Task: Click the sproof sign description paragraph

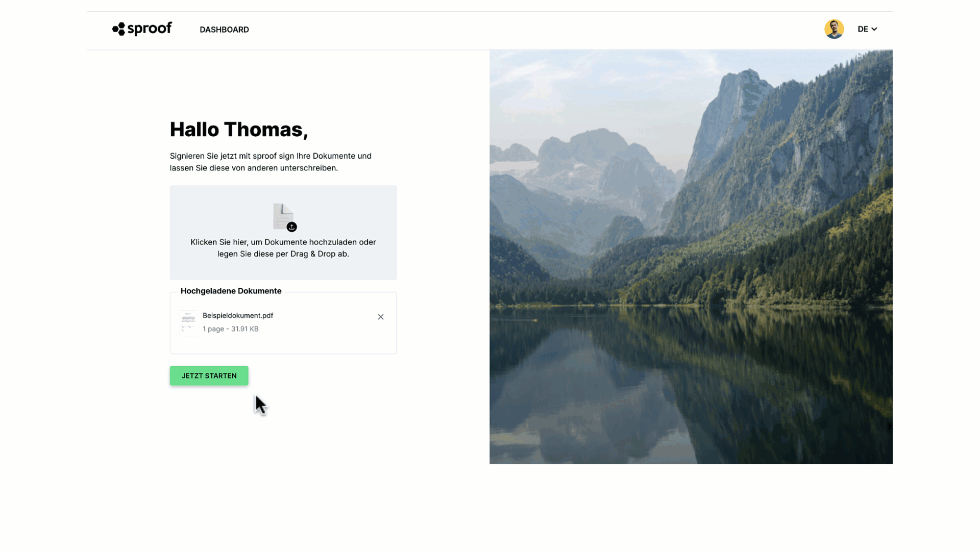Action: [x=271, y=162]
